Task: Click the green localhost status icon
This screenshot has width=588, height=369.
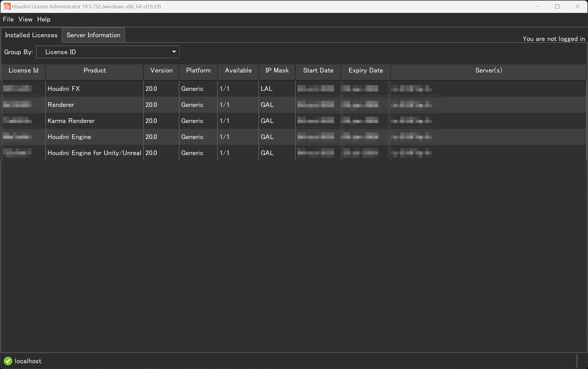Action: point(8,361)
